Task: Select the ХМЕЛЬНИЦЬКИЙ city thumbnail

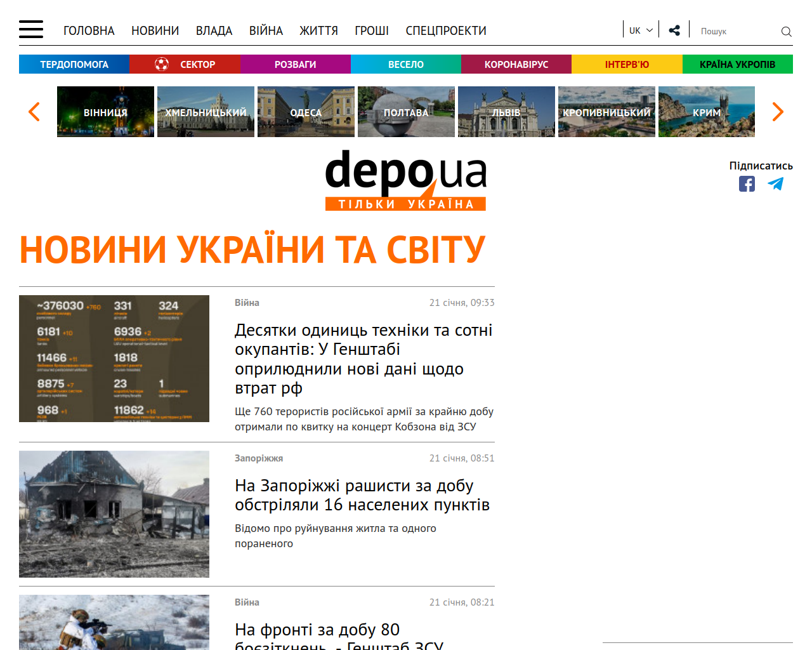Action: (206, 112)
